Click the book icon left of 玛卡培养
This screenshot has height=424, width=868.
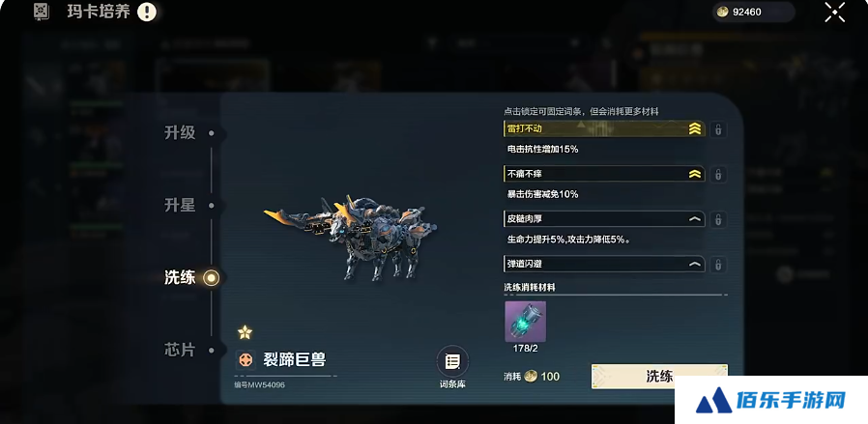tap(43, 11)
